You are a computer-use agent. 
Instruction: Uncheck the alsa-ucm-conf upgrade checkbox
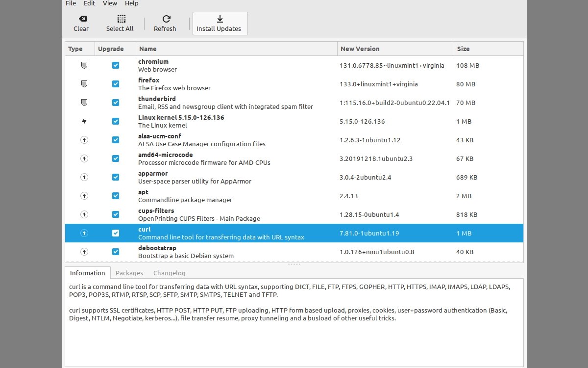tap(116, 140)
